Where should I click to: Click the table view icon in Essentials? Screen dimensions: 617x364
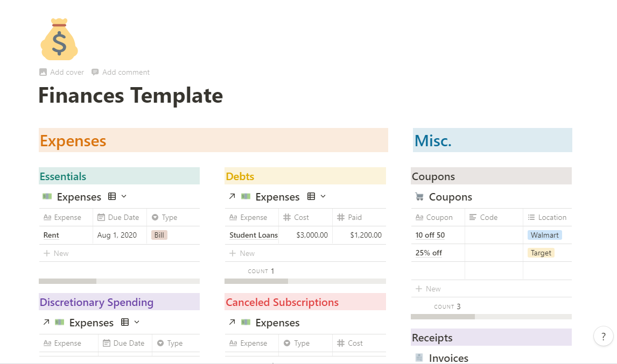(x=112, y=196)
